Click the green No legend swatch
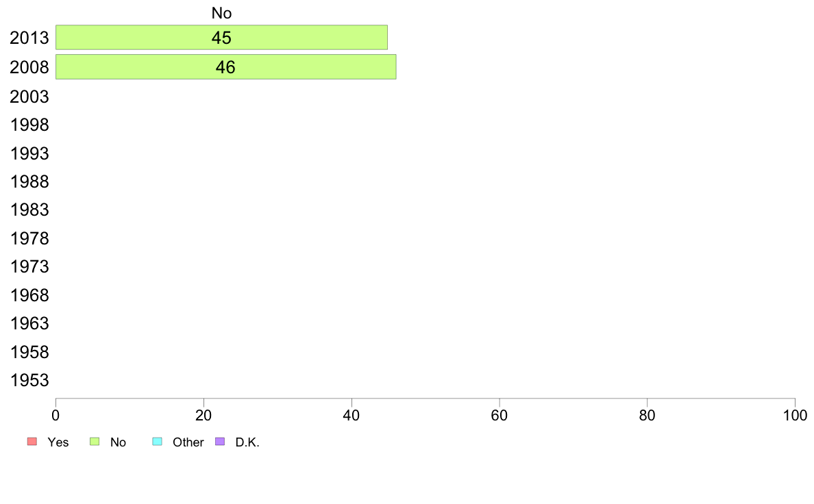 (x=95, y=441)
